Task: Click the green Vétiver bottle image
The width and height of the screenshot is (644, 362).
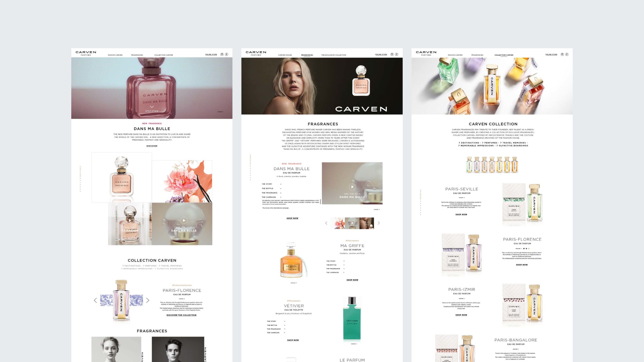Action: coord(352,319)
